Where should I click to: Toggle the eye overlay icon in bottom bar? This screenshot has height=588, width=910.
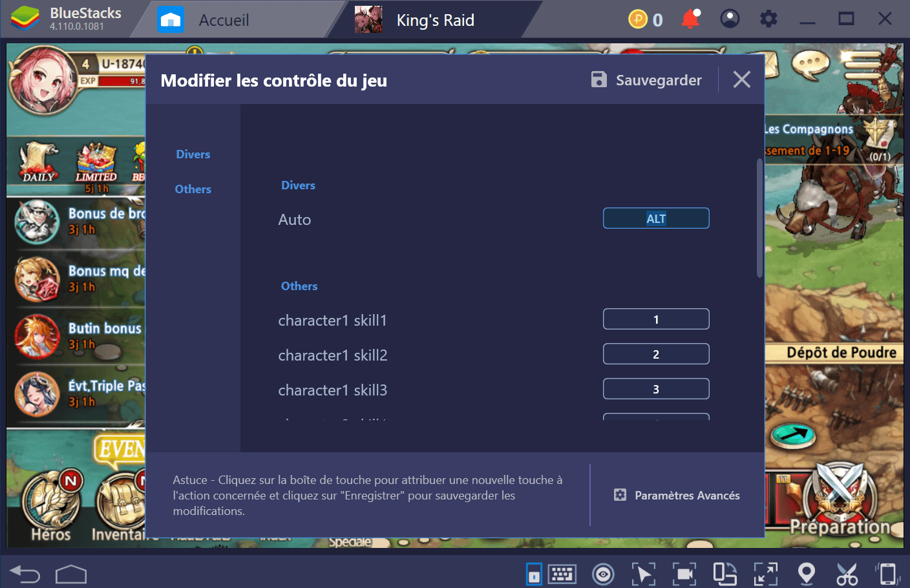(x=603, y=574)
